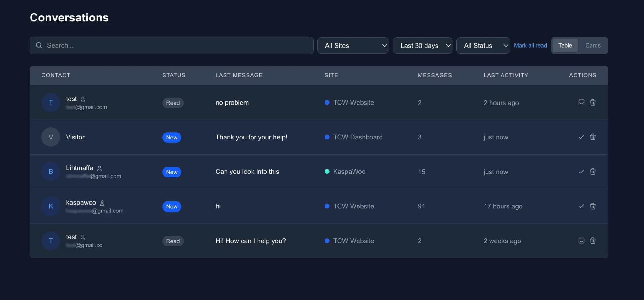View bihtmaffa's user profile icon
Image resolution: width=644 pixels, height=300 pixels.
100,168
